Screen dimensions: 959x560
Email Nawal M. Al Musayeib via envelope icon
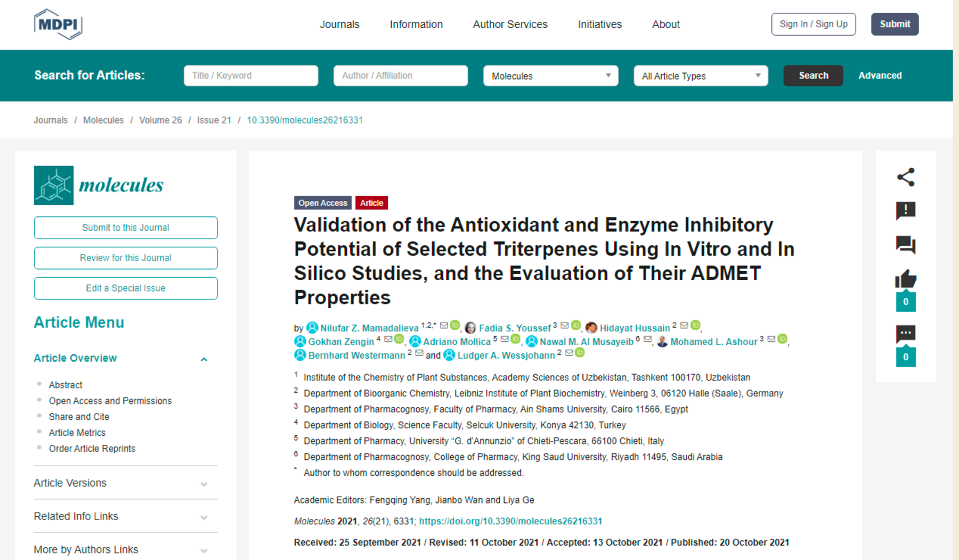647,339
